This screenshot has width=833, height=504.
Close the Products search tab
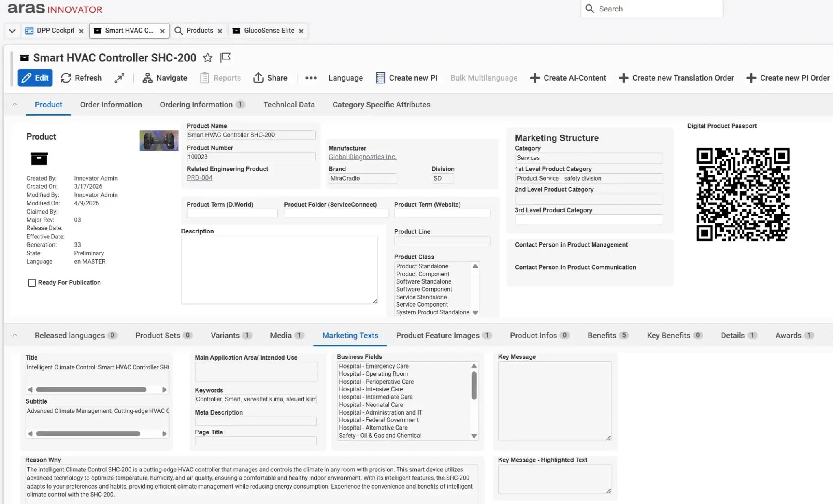tap(220, 31)
